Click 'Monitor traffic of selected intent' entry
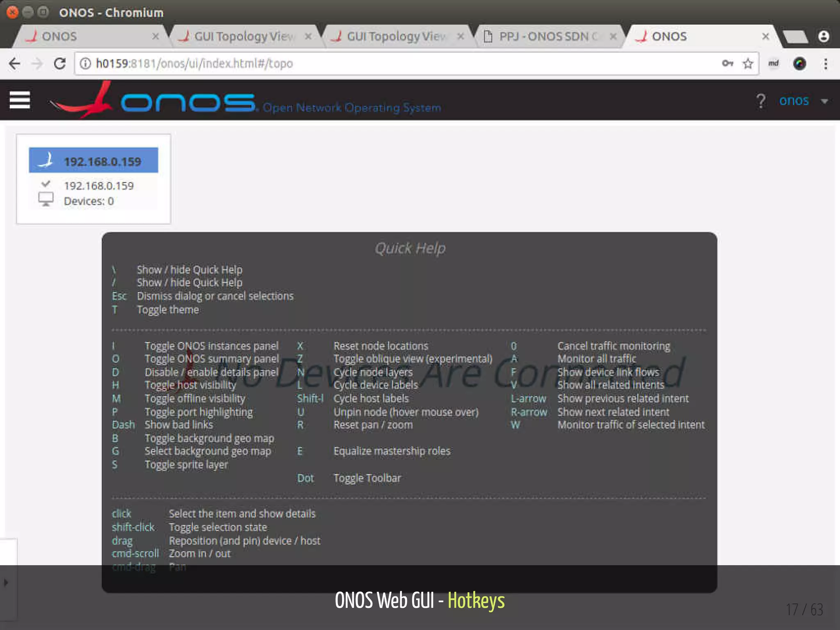Viewport: 840px width, 630px height. click(631, 425)
